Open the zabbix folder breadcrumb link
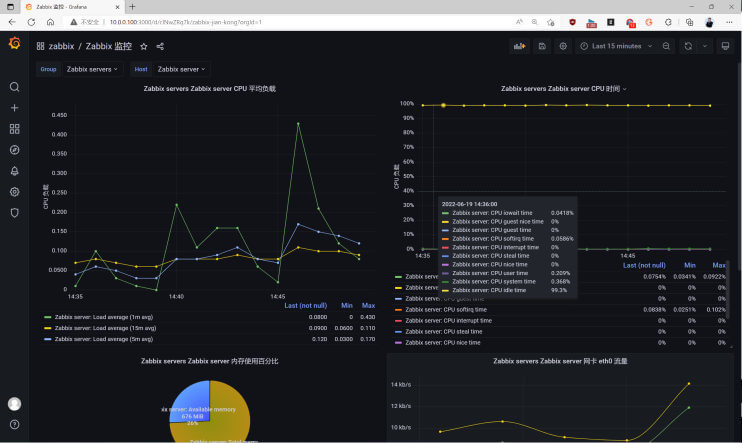Image resolution: width=742 pixels, height=443 pixels. pyautogui.click(x=62, y=46)
